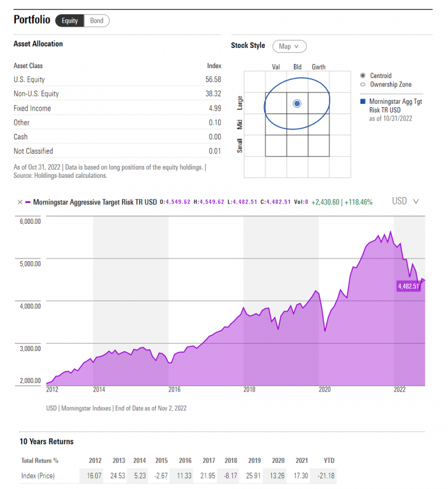
Task: Open the Map dropdown in Stock Style
Action: point(289,46)
